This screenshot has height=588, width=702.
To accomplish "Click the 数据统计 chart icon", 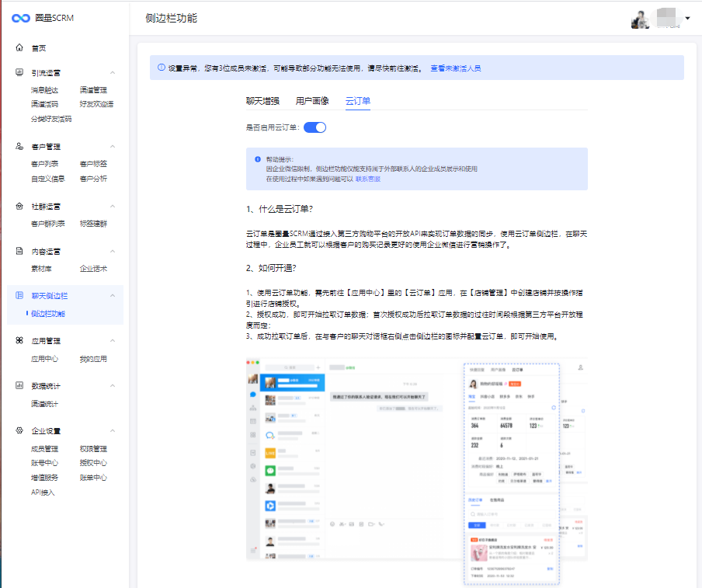I will 19,386.
